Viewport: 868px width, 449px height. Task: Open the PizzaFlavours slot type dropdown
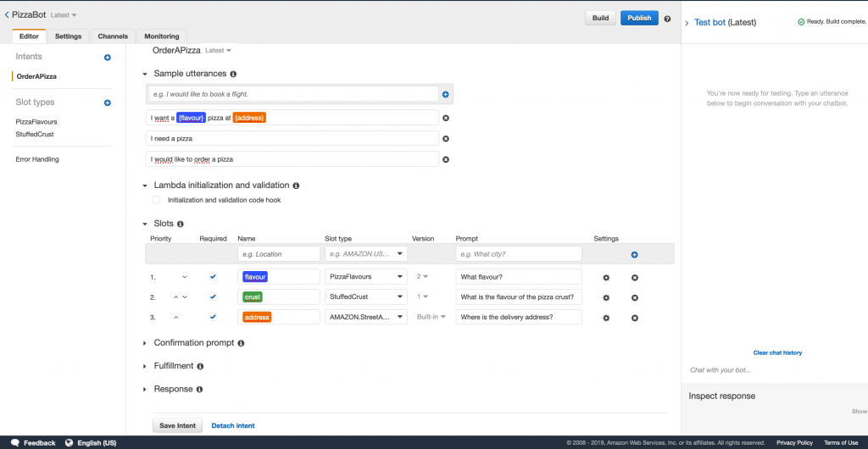(x=365, y=277)
